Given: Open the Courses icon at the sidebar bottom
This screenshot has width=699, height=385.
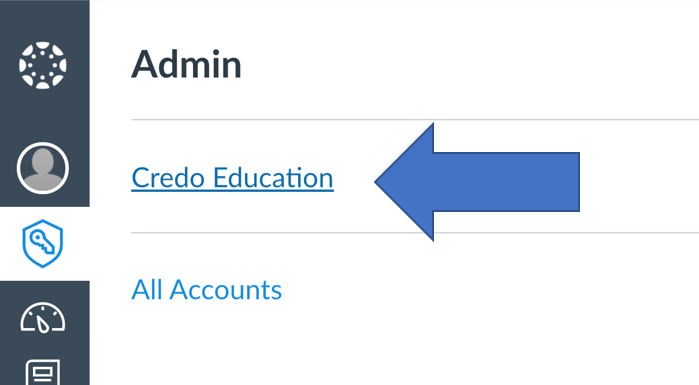Looking at the screenshot, I should pos(43,372).
